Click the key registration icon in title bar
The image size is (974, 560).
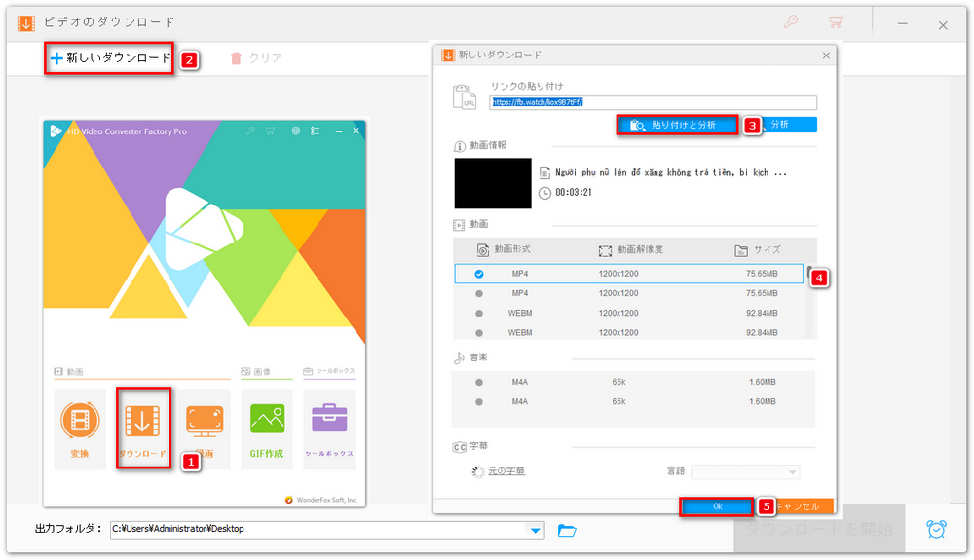(794, 21)
